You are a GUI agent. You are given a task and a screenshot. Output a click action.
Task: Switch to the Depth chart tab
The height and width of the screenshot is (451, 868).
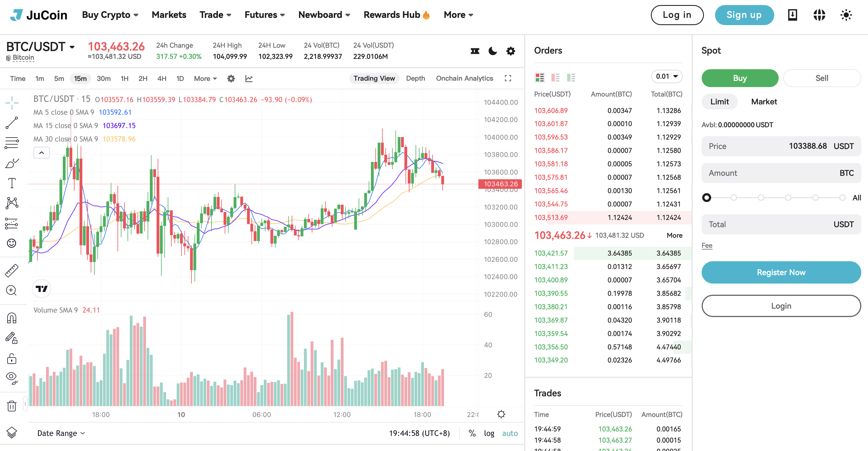pyautogui.click(x=415, y=78)
